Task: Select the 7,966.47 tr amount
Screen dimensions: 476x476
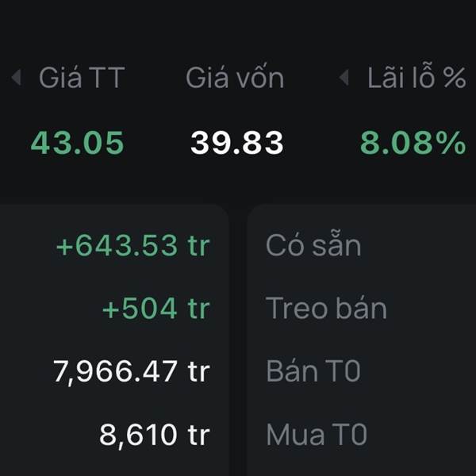Action: tap(131, 371)
